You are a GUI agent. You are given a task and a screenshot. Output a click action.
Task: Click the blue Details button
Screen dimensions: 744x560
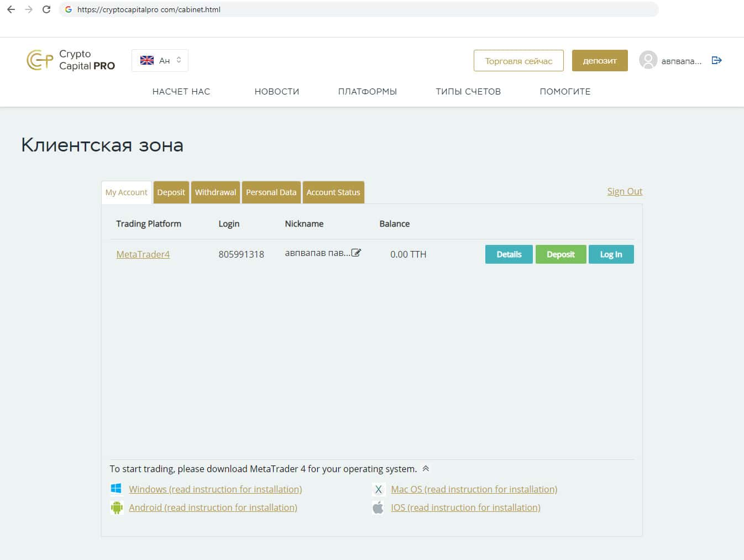point(509,254)
